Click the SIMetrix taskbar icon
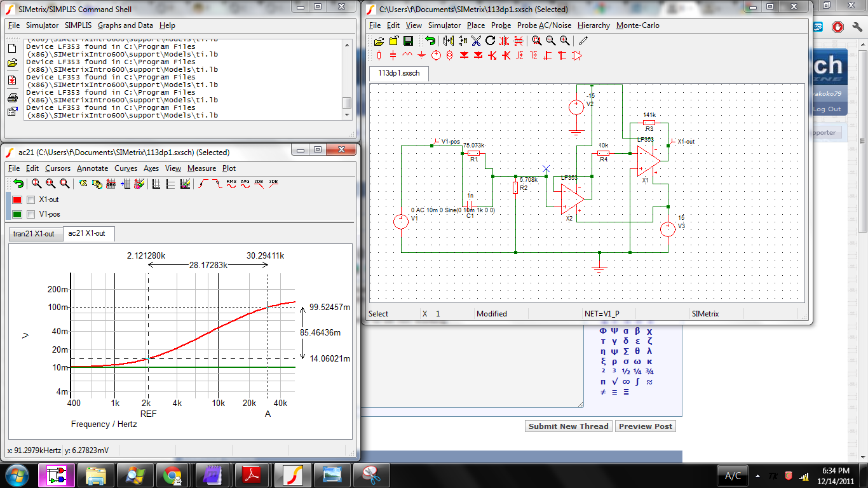 coord(293,475)
